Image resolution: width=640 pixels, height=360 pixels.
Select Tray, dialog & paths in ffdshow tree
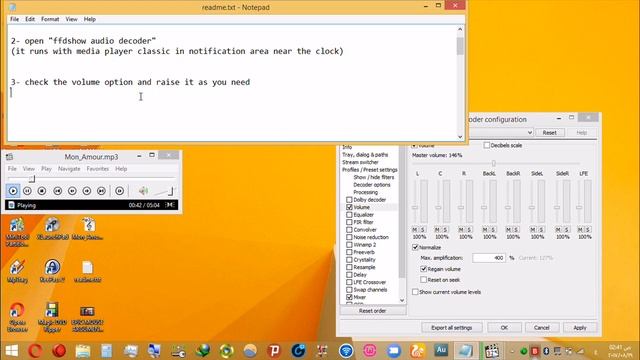coord(365,155)
